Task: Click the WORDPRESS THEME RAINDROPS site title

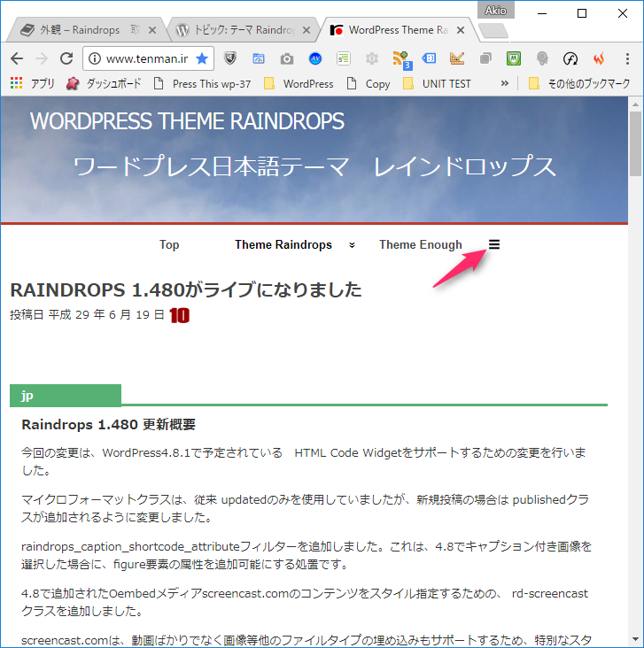Action: click(x=187, y=121)
